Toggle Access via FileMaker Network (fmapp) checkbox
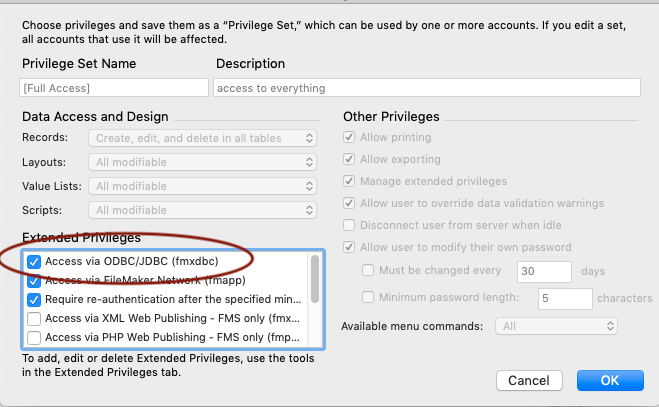The width and height of the screenshot is (659, 407). 34,280
